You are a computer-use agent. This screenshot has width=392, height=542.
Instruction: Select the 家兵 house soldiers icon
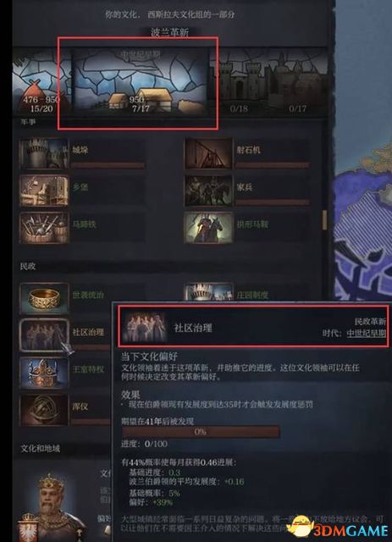(208, 191)
